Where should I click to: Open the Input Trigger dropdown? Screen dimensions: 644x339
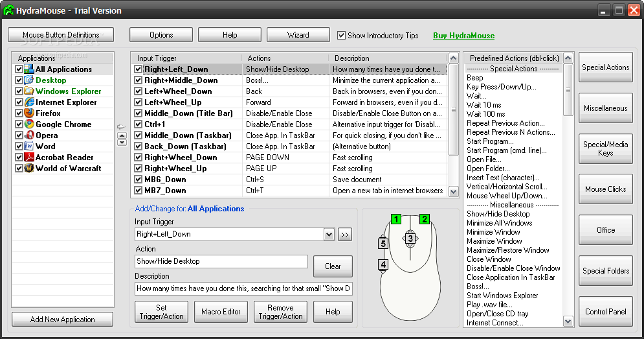pyautogui.click(x=329, y=235)
